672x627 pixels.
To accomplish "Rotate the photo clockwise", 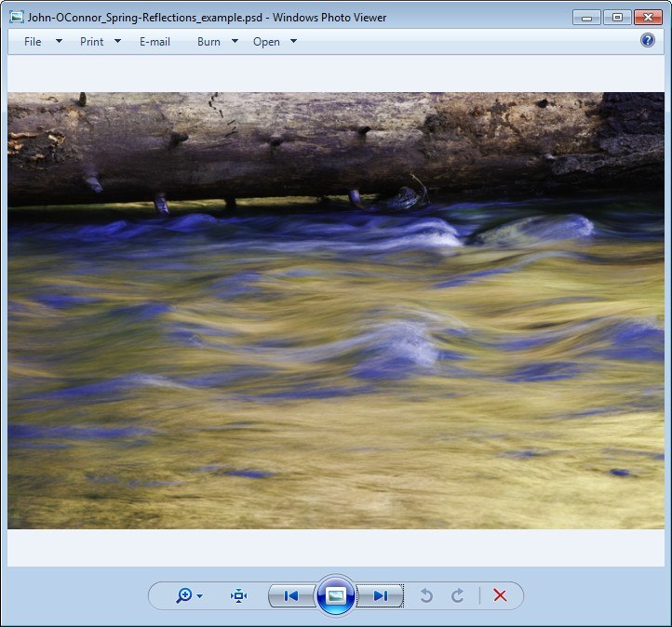I will tap(458, 595).
